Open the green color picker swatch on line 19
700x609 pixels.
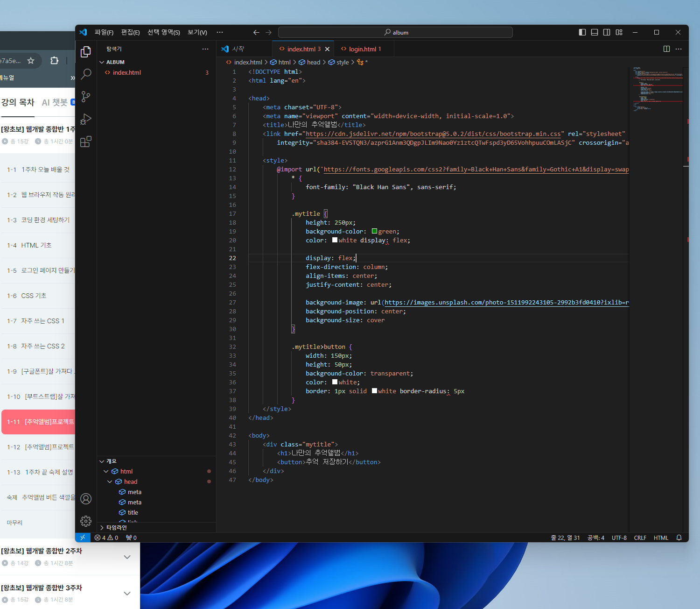(374, 231)
